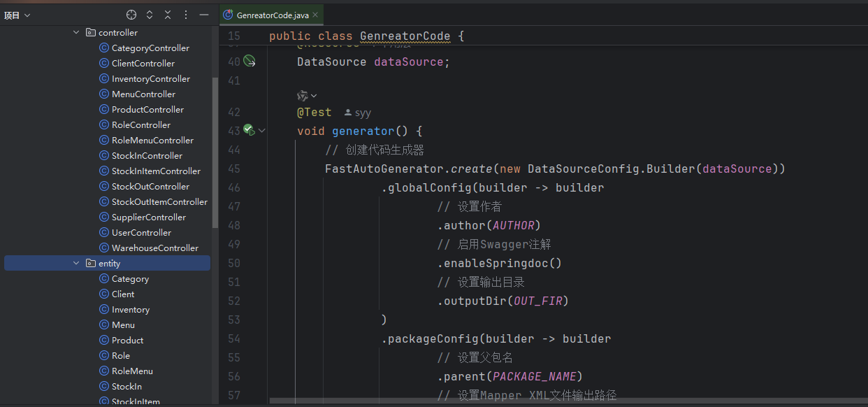Switch to the GenreatorCode.java tab
The height and width of the screenshot is (407, 868).
pos(272,15)
